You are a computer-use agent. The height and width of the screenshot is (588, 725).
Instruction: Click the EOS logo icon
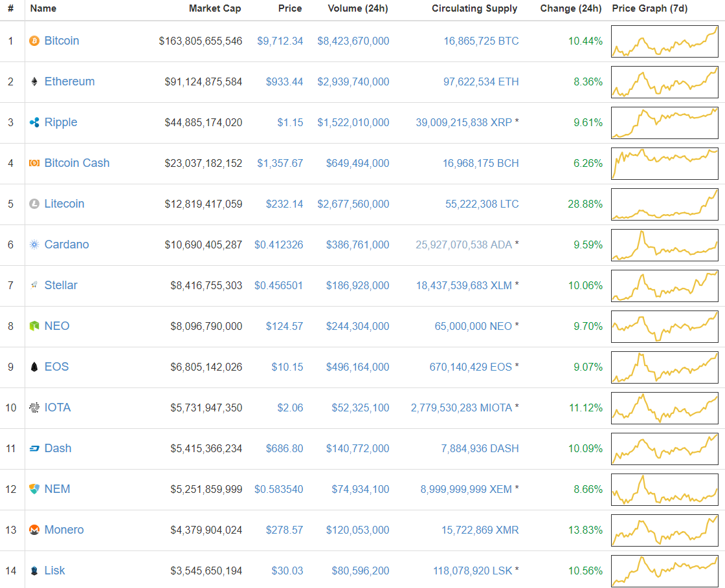(x=34, y=367)
